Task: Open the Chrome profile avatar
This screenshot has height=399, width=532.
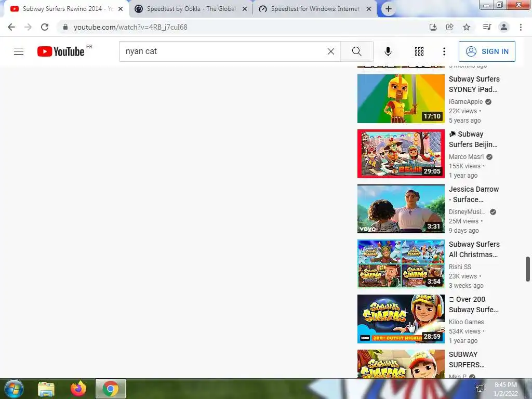Action: [504, 27]
